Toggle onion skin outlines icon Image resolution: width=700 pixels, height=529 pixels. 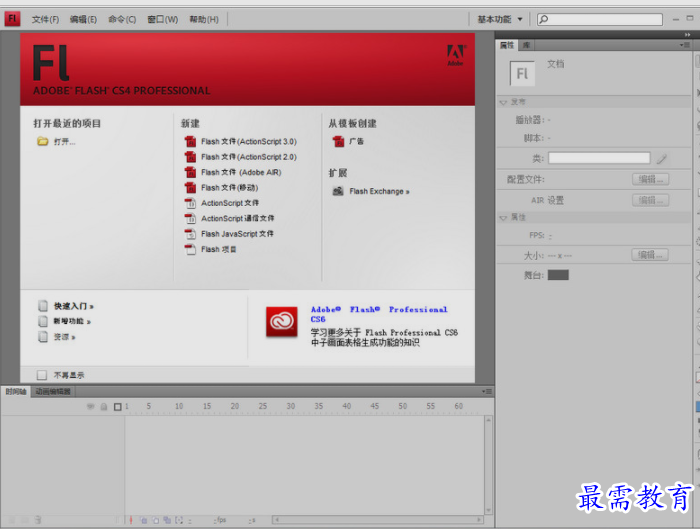tap(155, 520)
